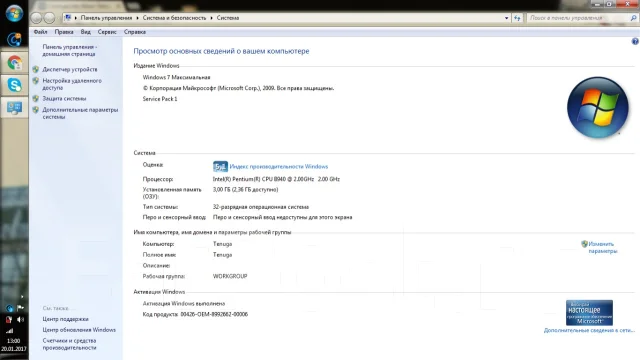Open the 'Сервис' menu
This screenshot has width=640, height=360.
pyautogui.click(x=107, y=32)
